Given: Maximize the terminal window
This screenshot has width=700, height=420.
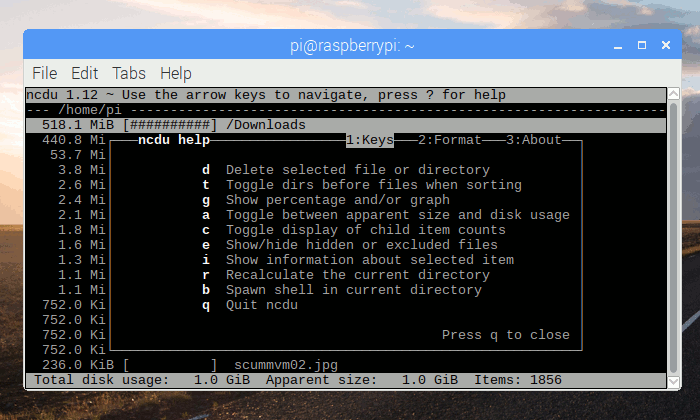Looking at the screenshot, I should click(x=638, y=45).
